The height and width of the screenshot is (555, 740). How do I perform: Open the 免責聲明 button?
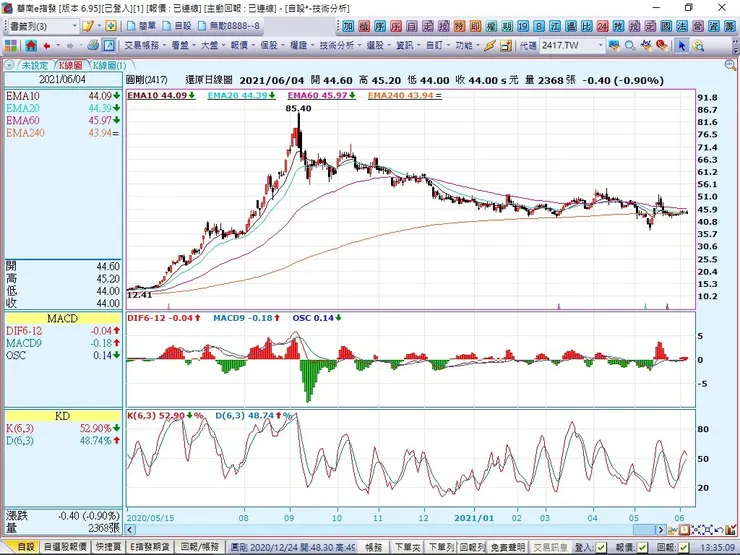point(507,547)
